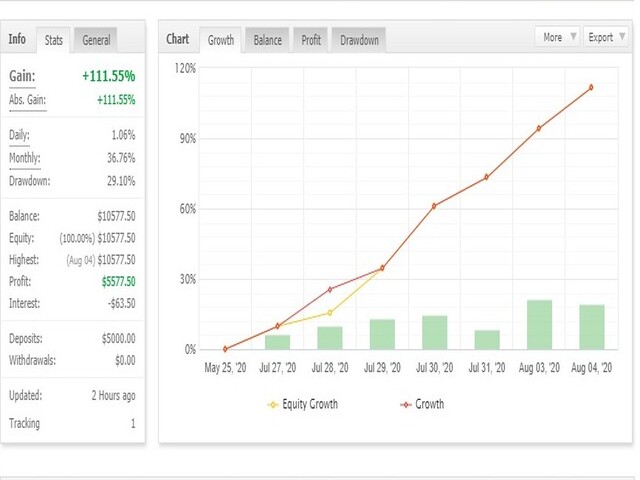Image resolution: width=640 pixels, height=480 pixels.
Task: Click the '2 Hours ago' updated value
Action: tap(113, 396)
